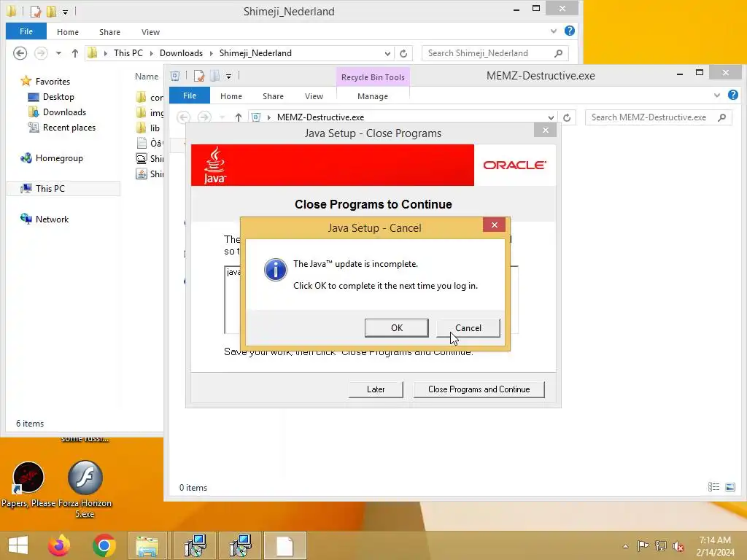
Task: Expand the ribbon in Shimeji_Nederland window
Action: [554, 31]
